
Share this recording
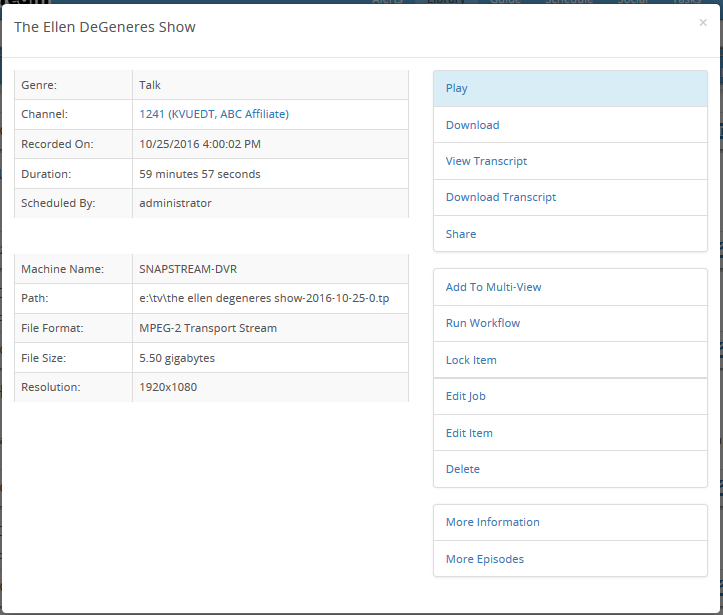570,234
